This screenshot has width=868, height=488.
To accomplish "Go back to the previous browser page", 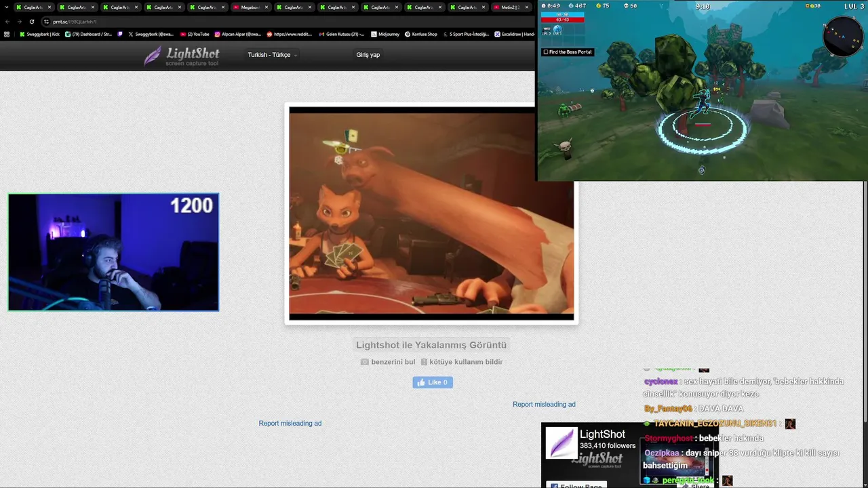I will 7,22.
